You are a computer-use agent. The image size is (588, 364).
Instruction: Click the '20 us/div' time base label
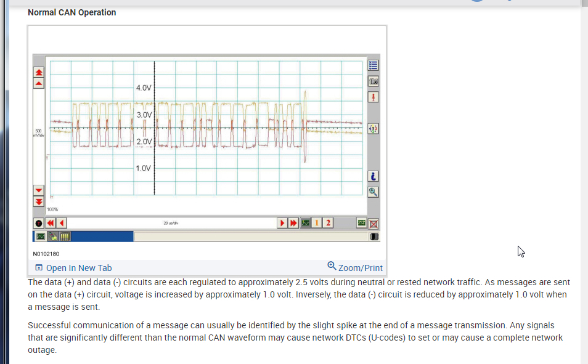171,223
